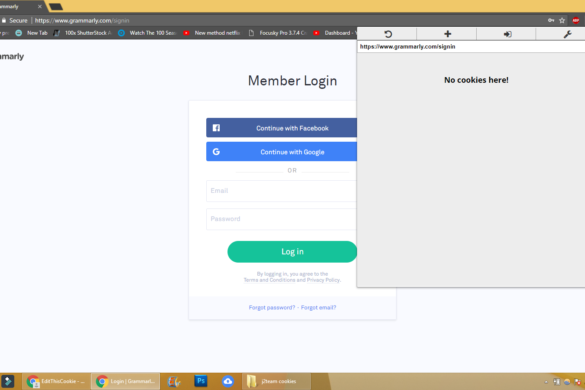
Task: Focus the Email input field
Action: click(x=281, y=191)
